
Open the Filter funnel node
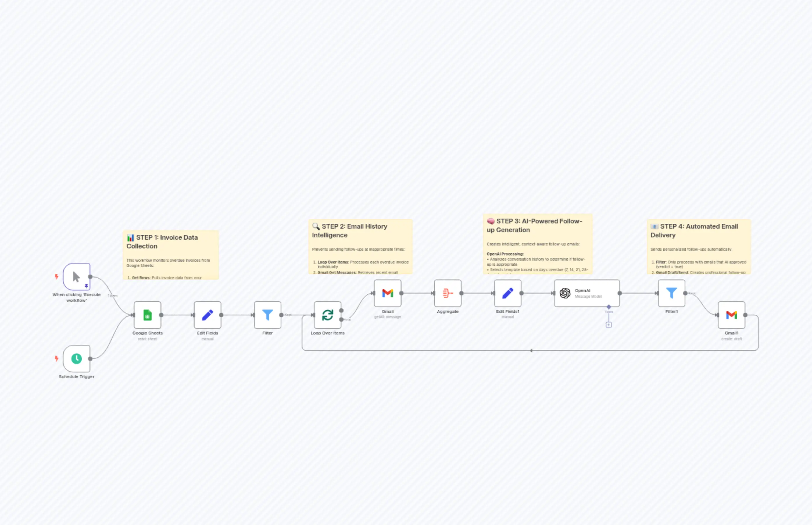(268, 315)
